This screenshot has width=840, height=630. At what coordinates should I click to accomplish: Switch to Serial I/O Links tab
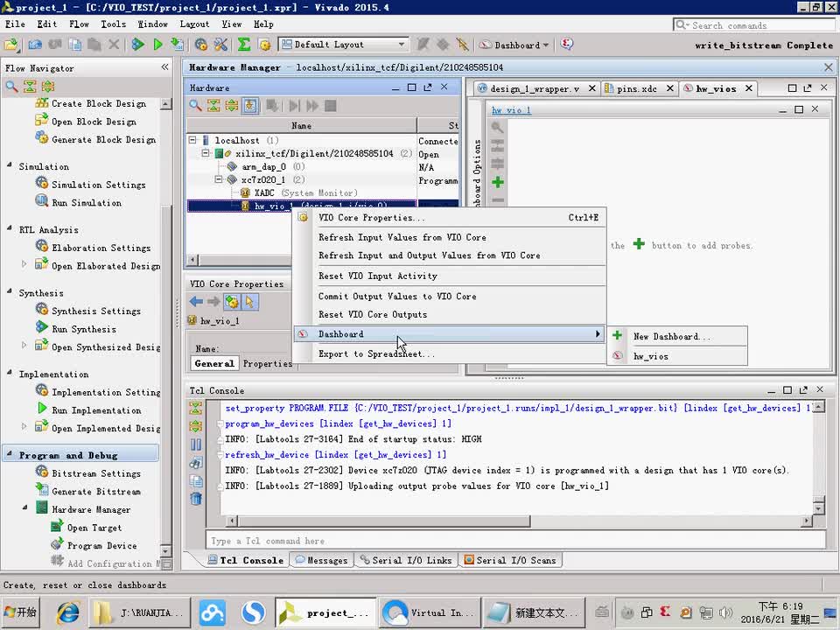click(x=406, y=560)
